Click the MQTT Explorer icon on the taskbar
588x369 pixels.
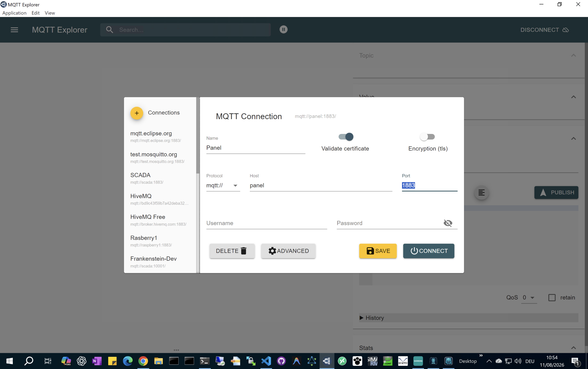tap(327, 361)
